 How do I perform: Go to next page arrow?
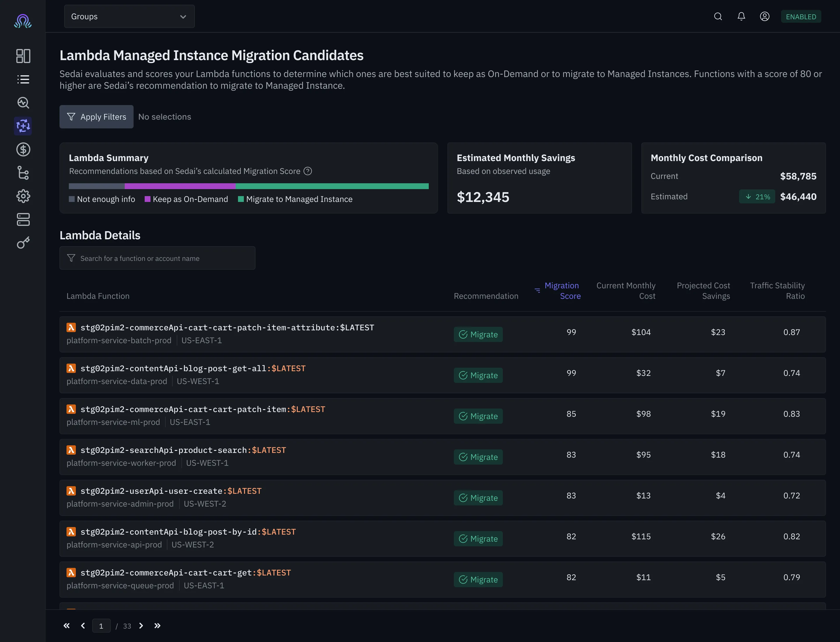[141, 626]
